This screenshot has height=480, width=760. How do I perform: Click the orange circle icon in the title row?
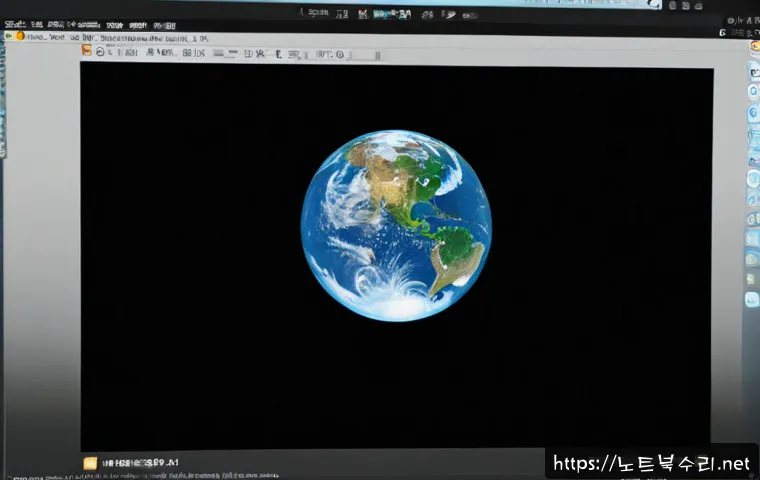[20, 36]
